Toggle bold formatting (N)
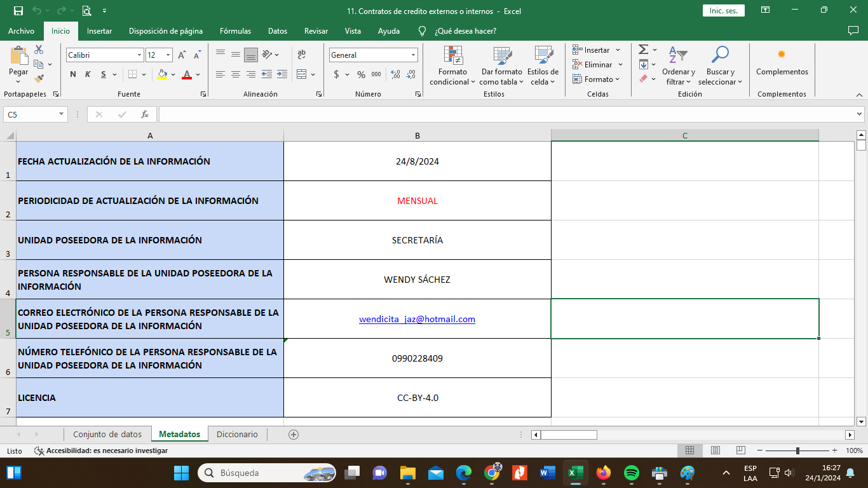The width and height of the screenshot is (868, 488). pyautogui.click(x=73, y=74)
